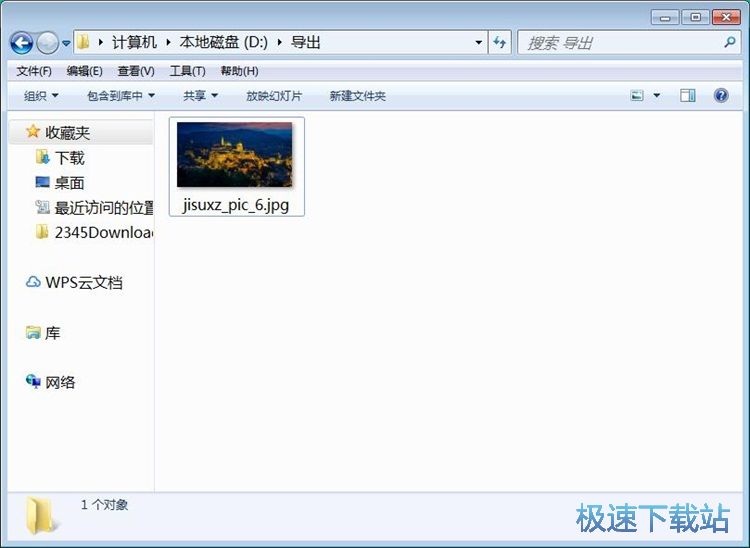This screenshot has height=548, width=750.
Task: Select WPS云文档 in the navigation pane
Action: 84,283
